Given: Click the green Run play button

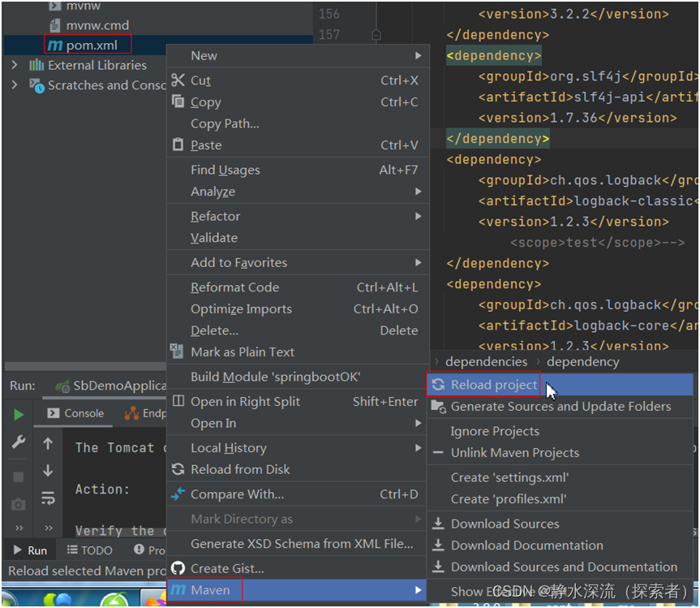Looking at the screenshot, I should (19, 415).
